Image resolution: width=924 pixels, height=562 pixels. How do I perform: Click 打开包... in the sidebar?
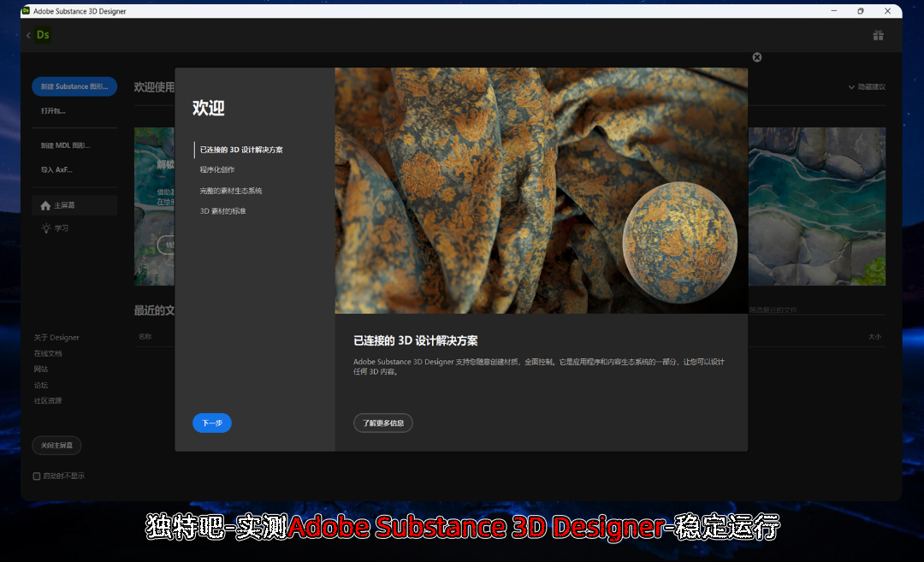(x=53, y=111)
